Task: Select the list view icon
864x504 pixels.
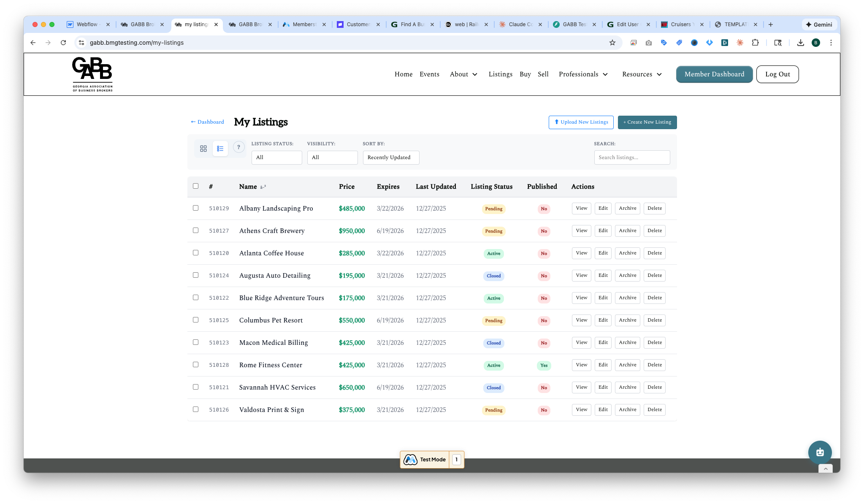Action: (x=220, y=148)
